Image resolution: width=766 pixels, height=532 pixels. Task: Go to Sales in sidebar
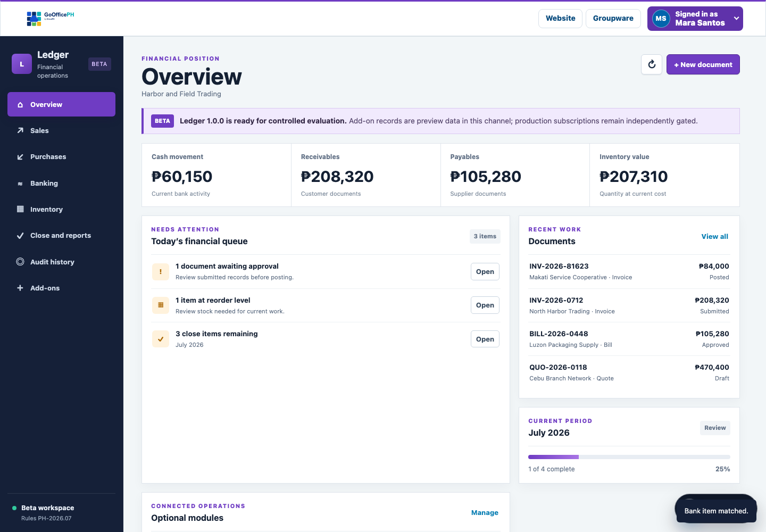(61, 130)
